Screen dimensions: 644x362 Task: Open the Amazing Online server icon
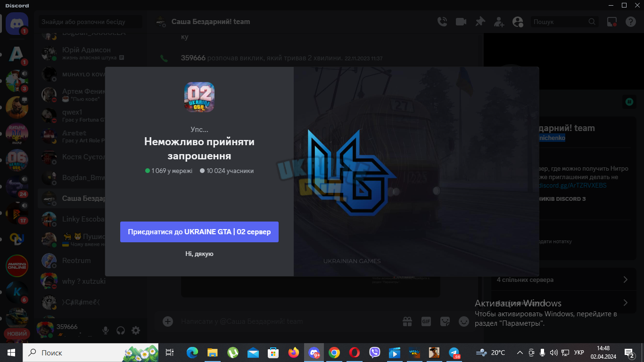[x=17, y=266]
